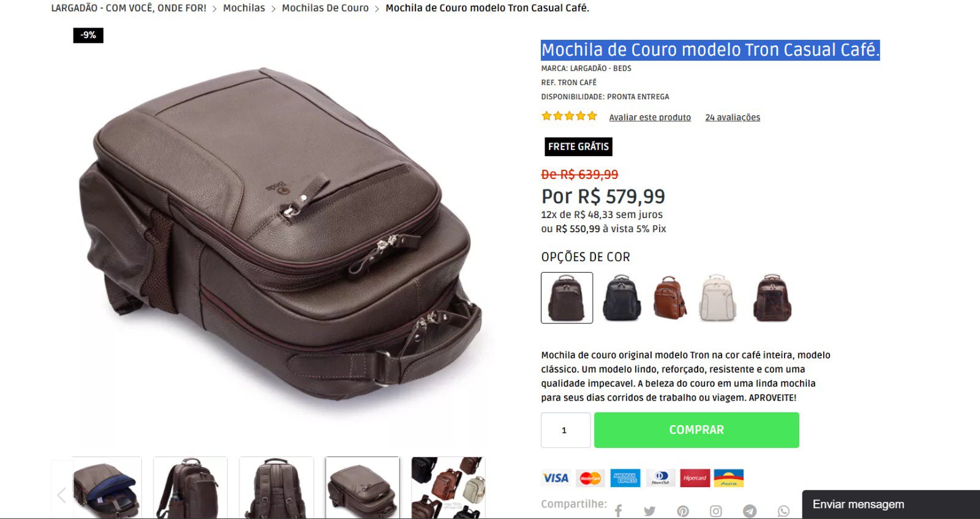
Task: Share product on Twitter icon
Action: (650, 511)
